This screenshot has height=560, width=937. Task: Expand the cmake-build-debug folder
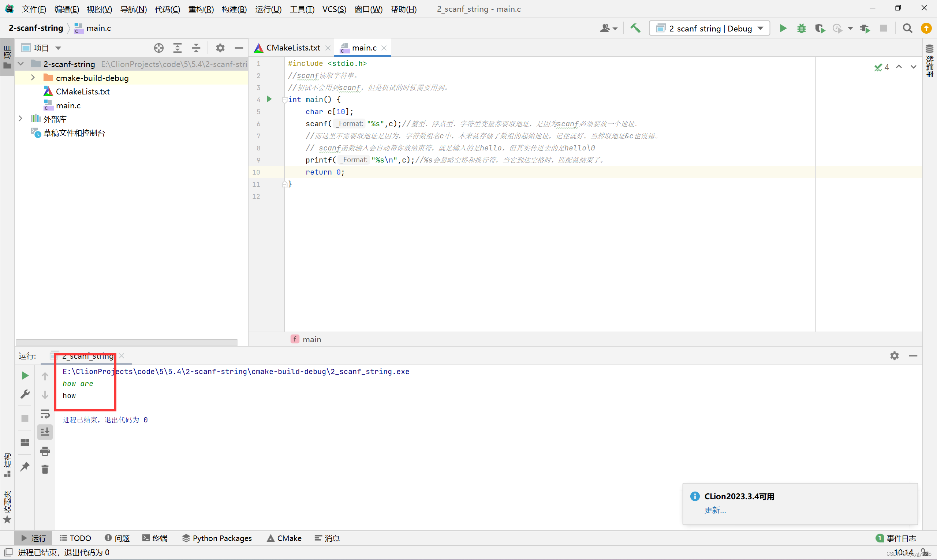[33, 77]
